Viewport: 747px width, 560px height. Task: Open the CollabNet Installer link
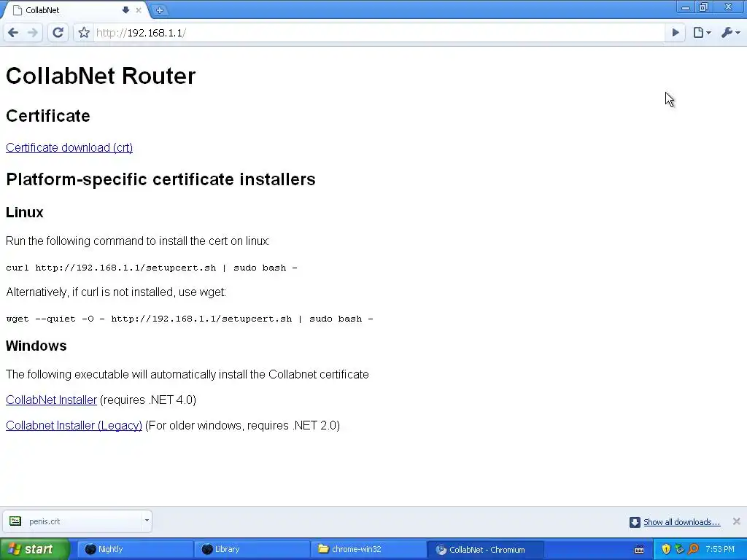[51, 400]
